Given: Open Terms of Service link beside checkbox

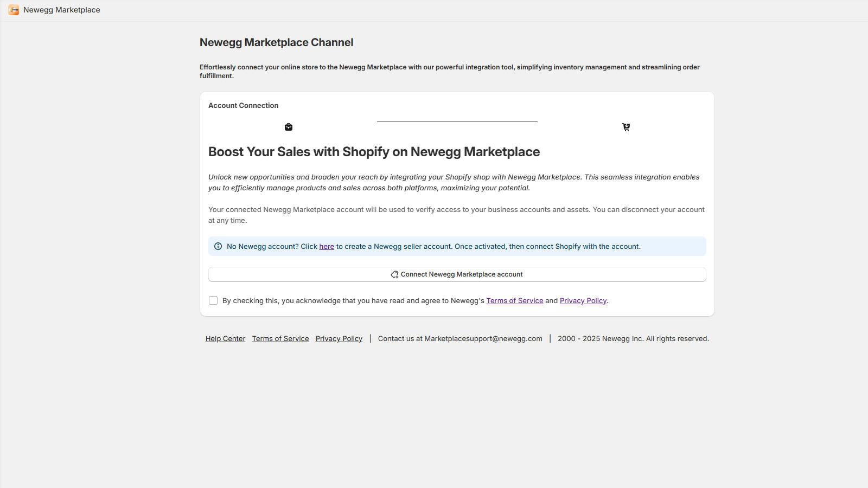Looking at the screenshot, I should tap(514, 300).
